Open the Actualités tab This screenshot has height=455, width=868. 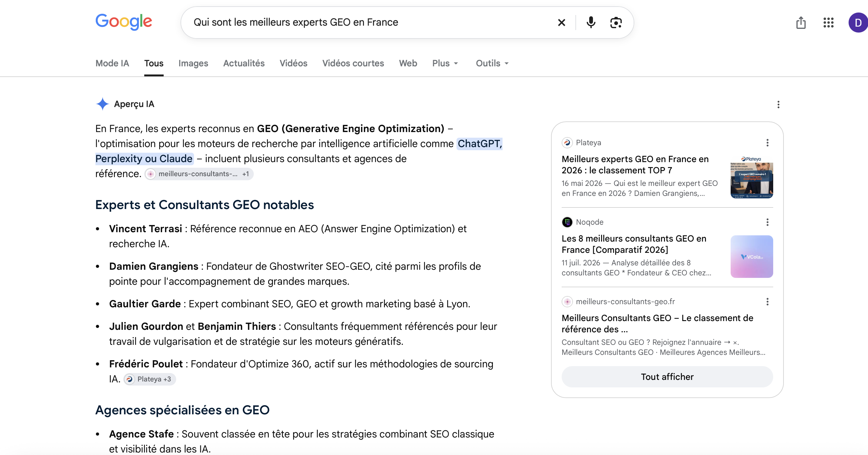point(244,63)
